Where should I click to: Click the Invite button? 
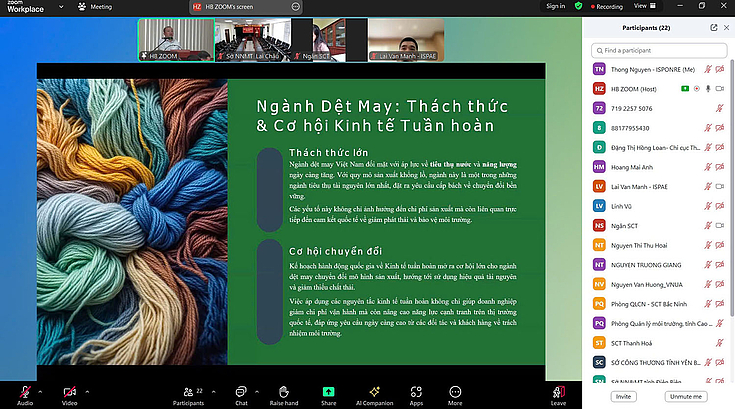(x=623, y=397)
